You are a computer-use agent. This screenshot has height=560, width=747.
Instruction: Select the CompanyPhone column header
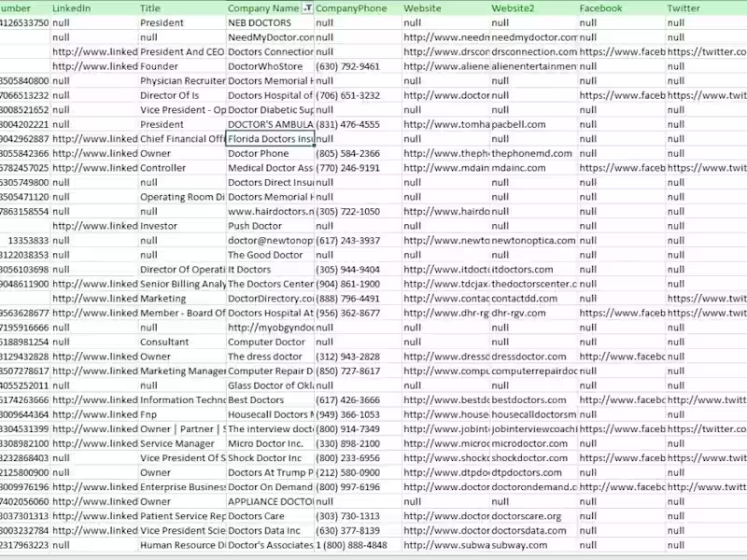point(359,8)
